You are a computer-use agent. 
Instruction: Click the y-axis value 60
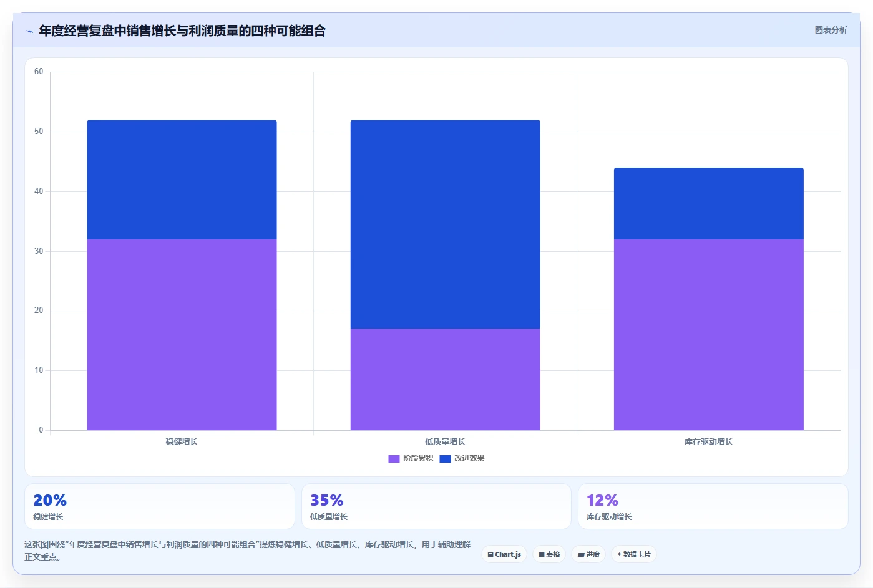(x=39, y=72)
